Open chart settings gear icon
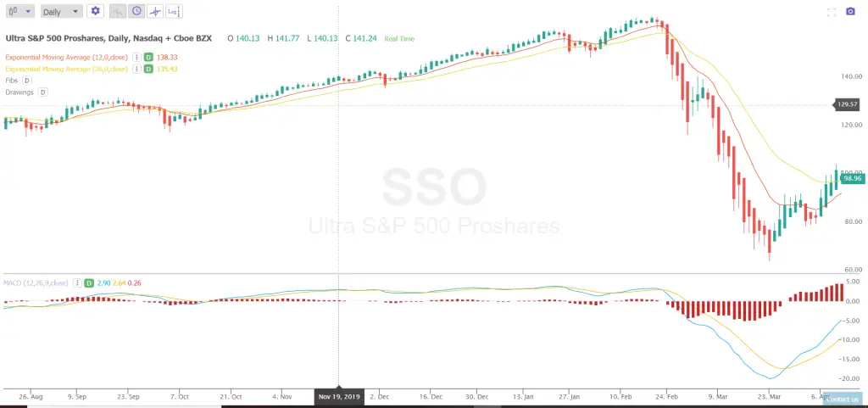 coord(96,11)
